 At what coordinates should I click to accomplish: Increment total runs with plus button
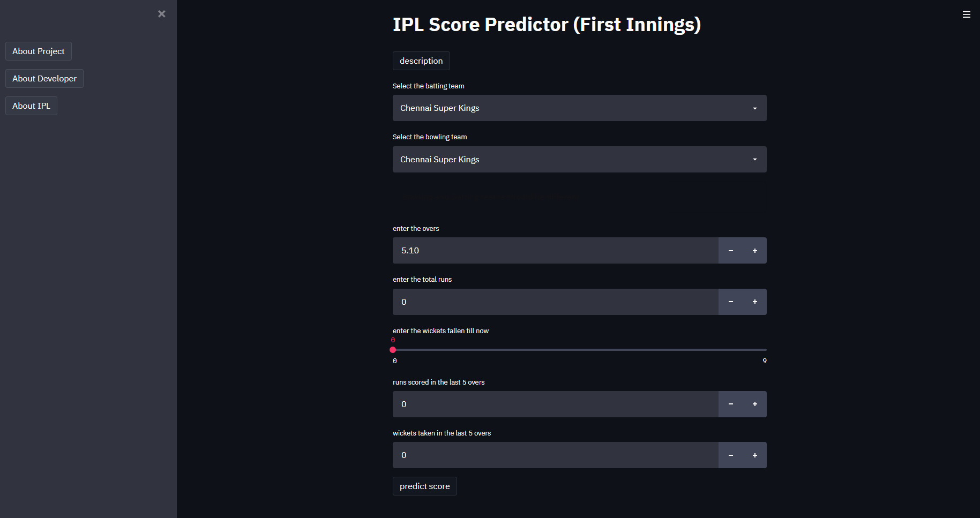(754, 302)
